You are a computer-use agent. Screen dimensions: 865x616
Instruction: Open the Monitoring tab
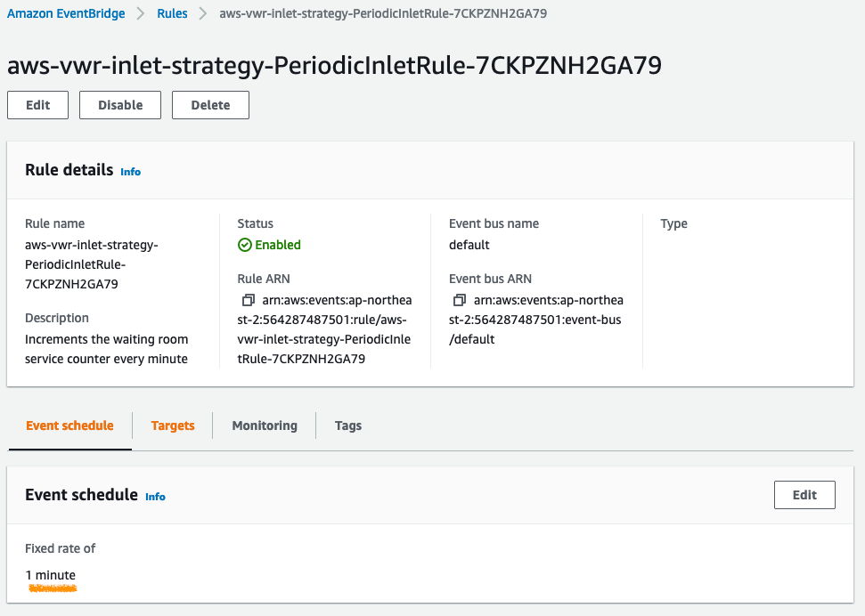(265, 426)
